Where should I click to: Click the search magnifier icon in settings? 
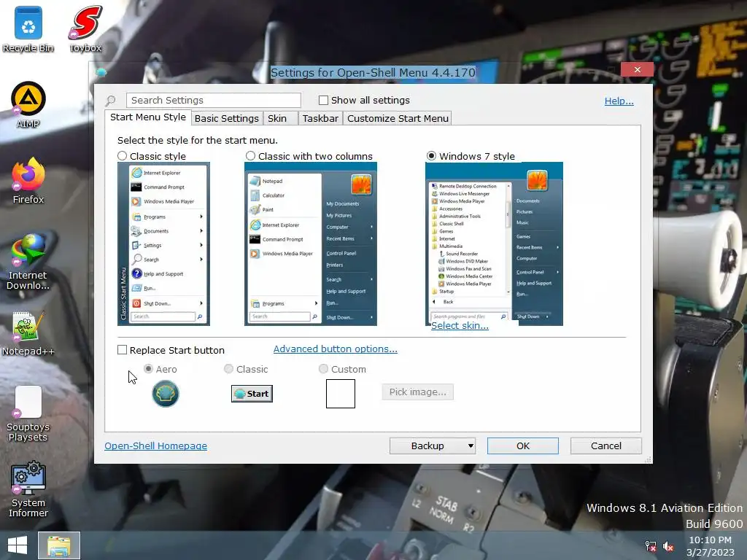pos(111,101)
